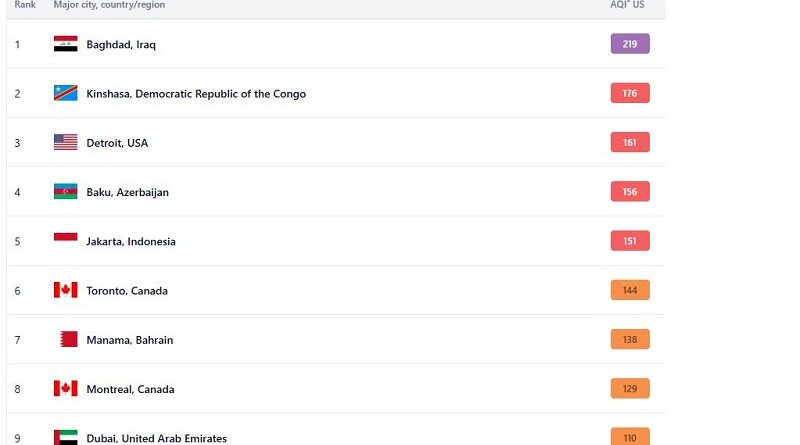Image resolution: width=800 pixels, height=445 pixels.
Task: Click the red 176 AQI badge
Action: [630, 93]
